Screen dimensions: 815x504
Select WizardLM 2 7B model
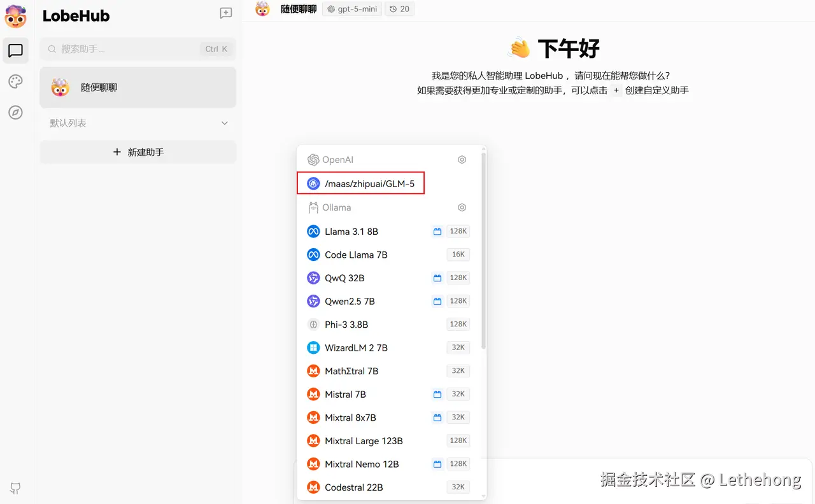pos(388,347)
